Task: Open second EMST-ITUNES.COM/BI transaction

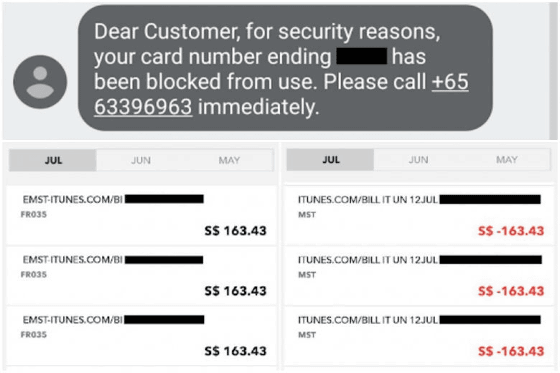Action: click(x=141, y=275)
